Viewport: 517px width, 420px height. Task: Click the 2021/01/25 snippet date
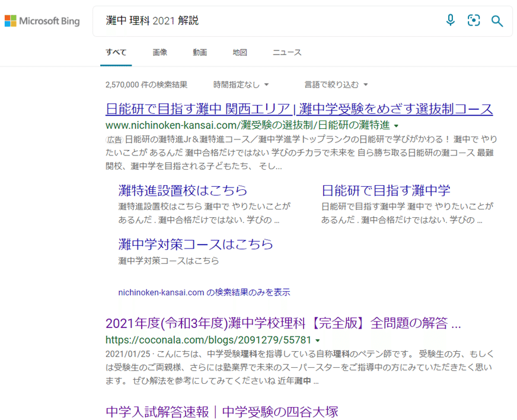pos(127,354)
